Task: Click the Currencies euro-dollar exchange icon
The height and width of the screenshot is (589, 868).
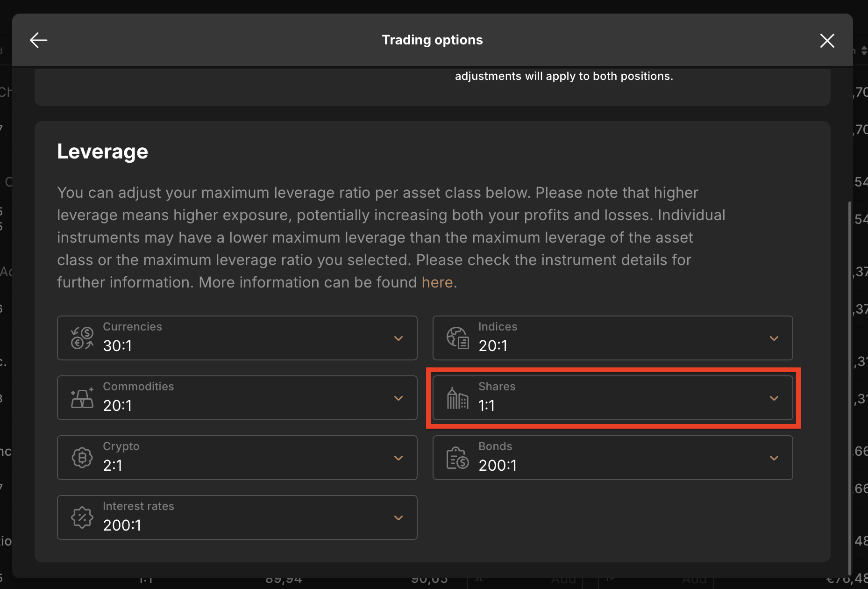Action: [82, 338]
